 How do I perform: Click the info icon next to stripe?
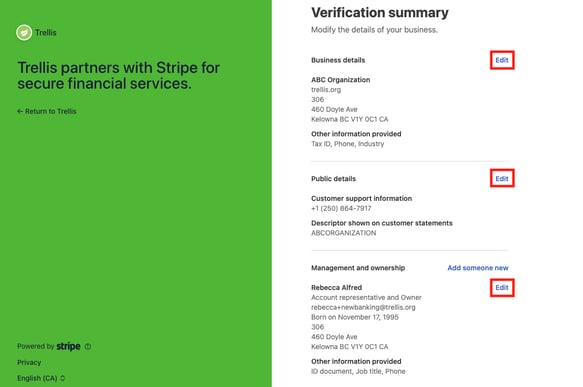[x=88, y=346]
